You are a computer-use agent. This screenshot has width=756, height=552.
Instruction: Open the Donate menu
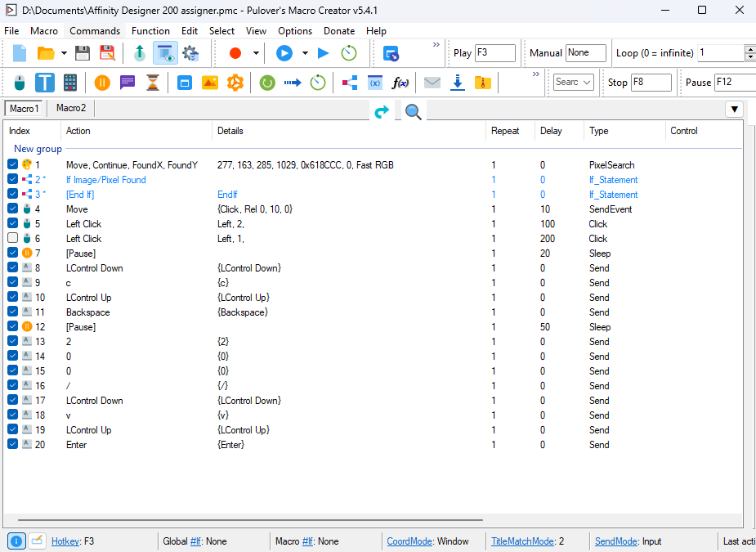pos(339,31)
